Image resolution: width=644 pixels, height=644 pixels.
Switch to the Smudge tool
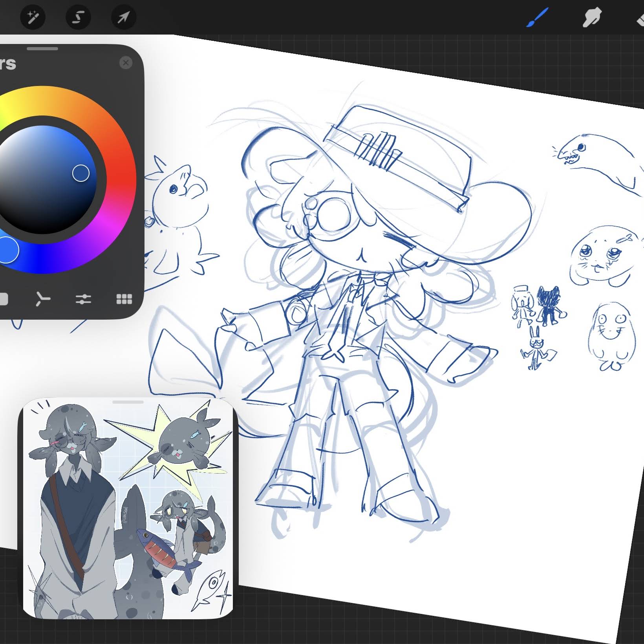pos(591,18)
